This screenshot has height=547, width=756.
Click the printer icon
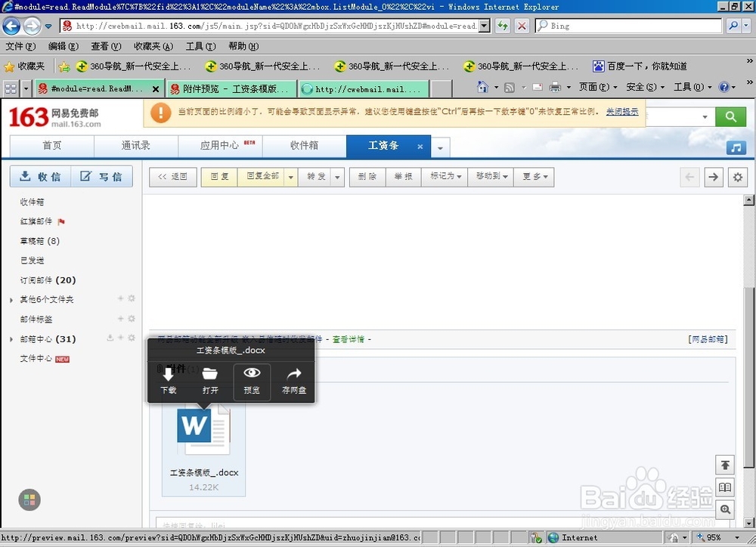[x=556, y=87]
